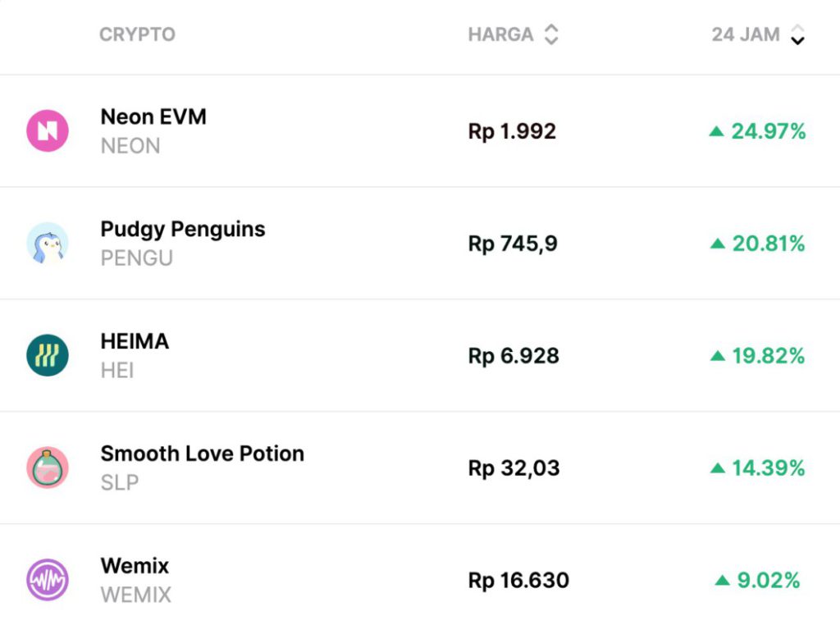Sort by price using HARGA sort arrows
The image size is (840, 634).
pyautogui.click(x=551, y=34)
